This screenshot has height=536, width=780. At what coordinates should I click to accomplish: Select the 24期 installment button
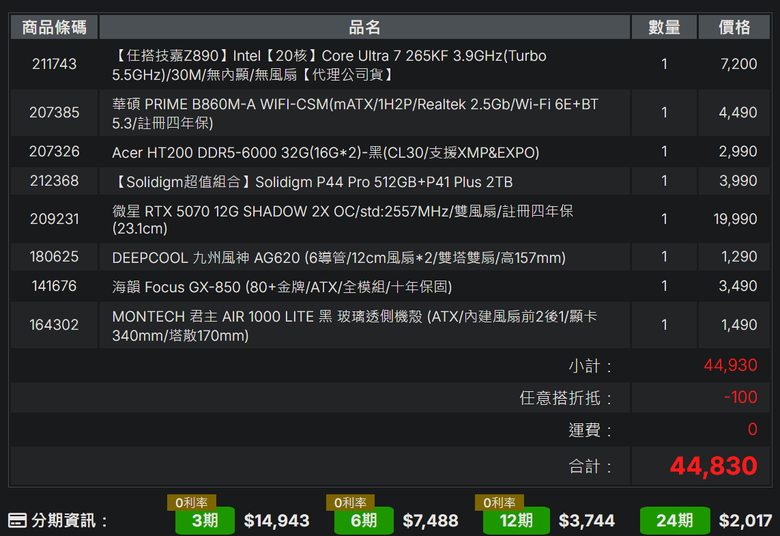[x=675, y=521]
